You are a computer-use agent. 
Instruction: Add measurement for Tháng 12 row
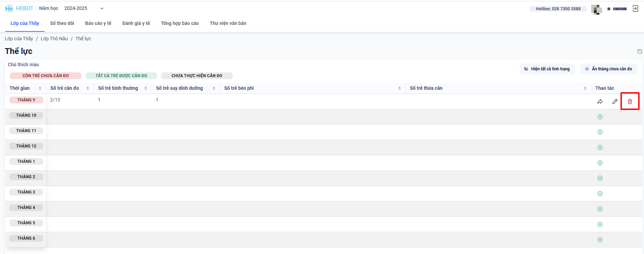click(600, 147)
